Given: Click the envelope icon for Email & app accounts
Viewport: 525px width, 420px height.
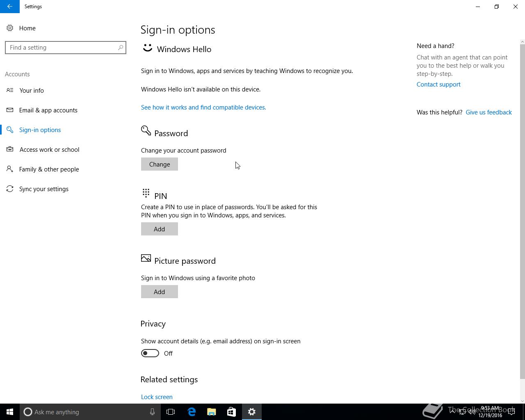Looking at the screenshot, I should click(10, 110).
